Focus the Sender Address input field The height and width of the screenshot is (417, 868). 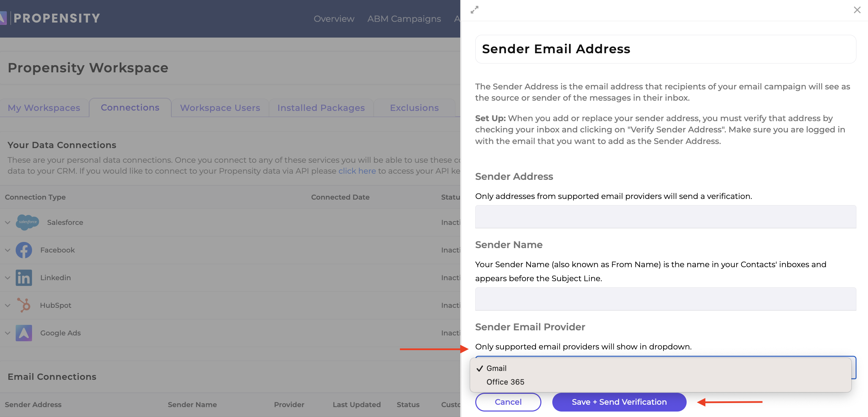pos(665,217)
